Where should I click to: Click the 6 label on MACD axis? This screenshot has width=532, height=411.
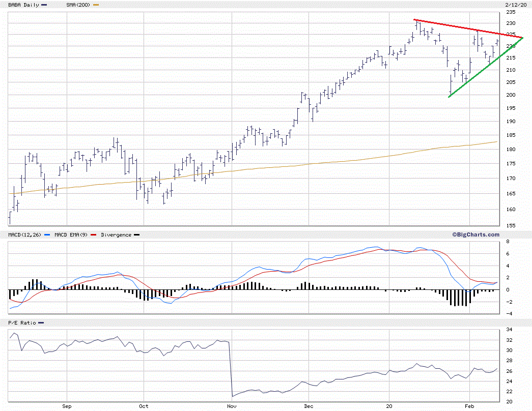pos(508,254)
